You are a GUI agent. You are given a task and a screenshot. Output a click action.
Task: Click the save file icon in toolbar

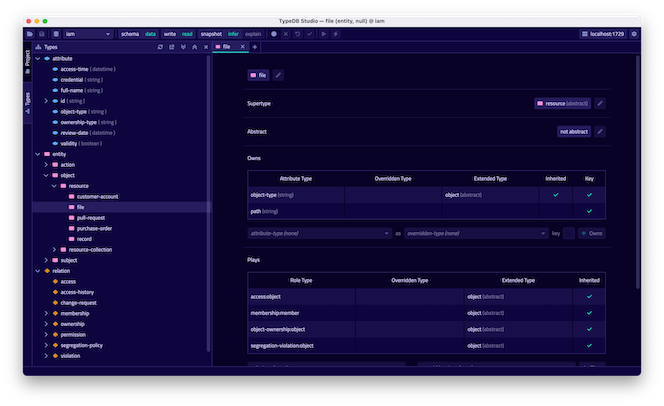click(x=42, y=34)
